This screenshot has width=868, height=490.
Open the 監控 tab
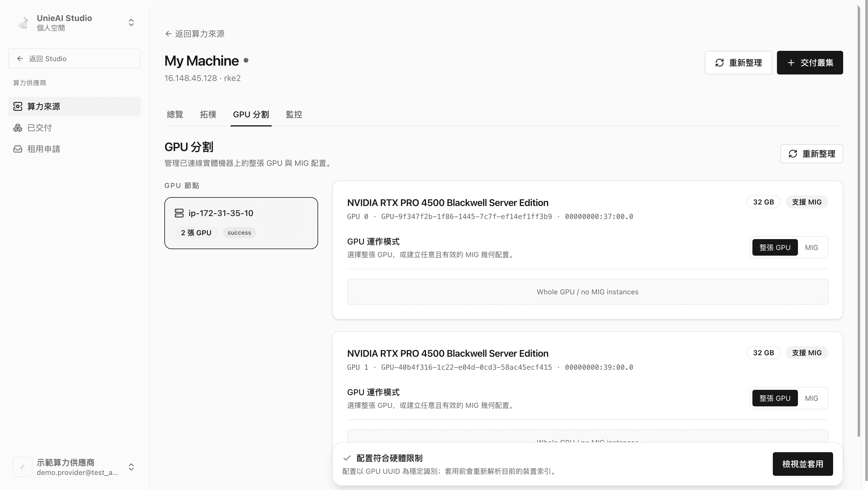(x=294, y=114)
